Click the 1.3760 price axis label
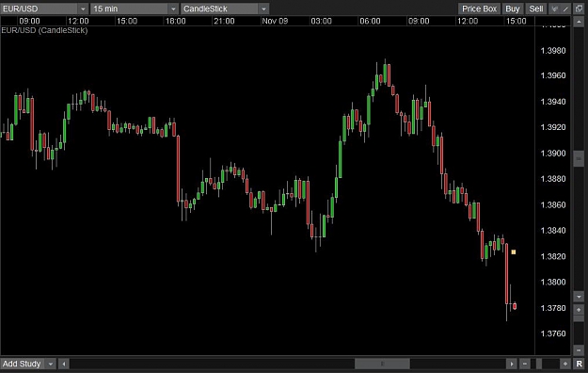Viewport: 588px width, 373px height. pyautogui.click(x=553, y=333)
